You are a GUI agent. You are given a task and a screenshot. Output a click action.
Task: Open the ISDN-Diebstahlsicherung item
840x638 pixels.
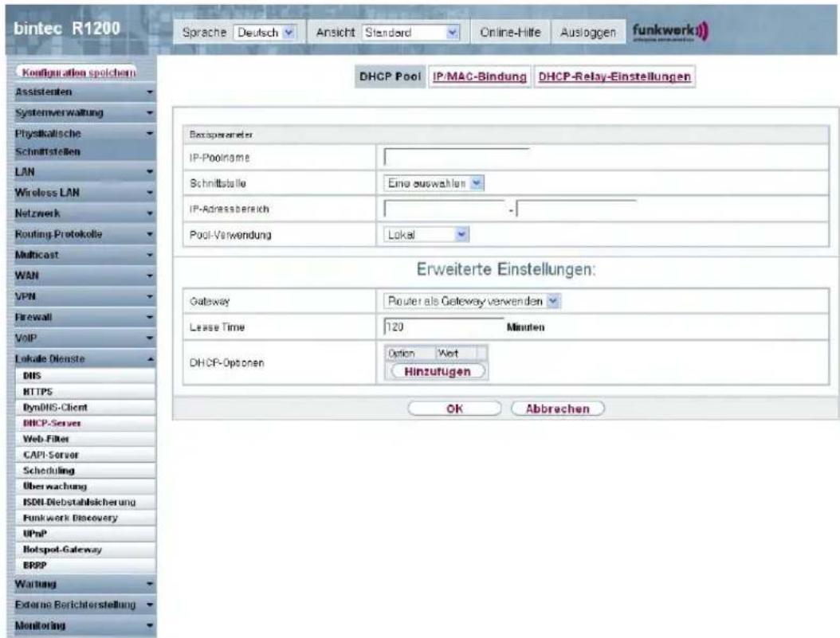pyautogui.click(x=86, y=502)
